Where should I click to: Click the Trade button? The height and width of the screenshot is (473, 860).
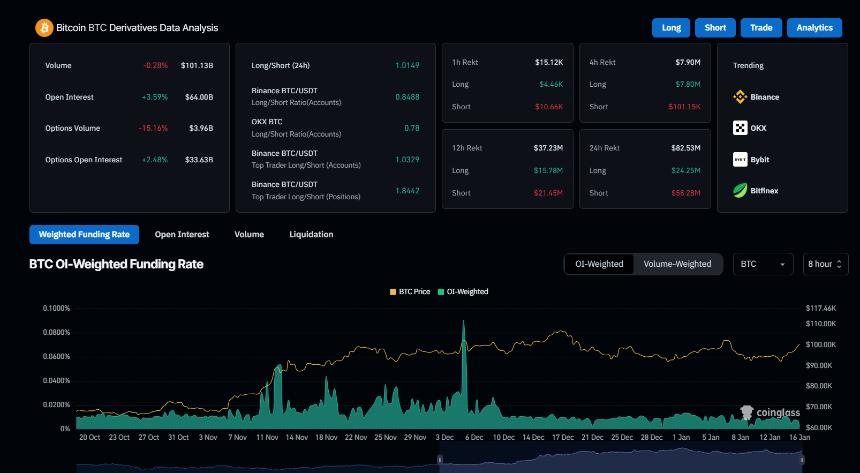(x=761, y=28)
